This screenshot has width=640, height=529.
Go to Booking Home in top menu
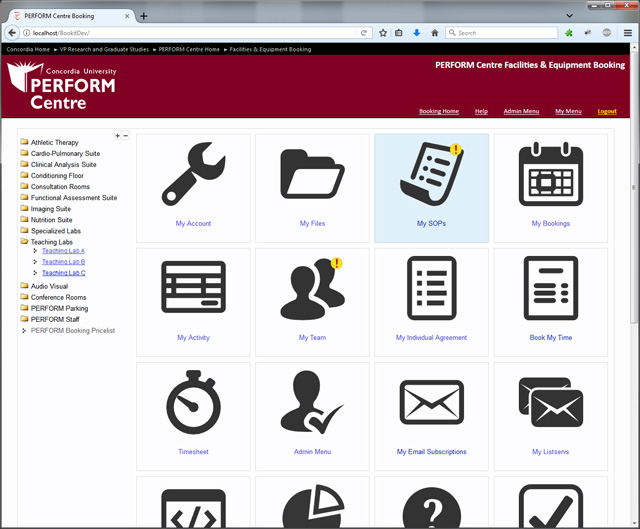[x=438, y=111]
